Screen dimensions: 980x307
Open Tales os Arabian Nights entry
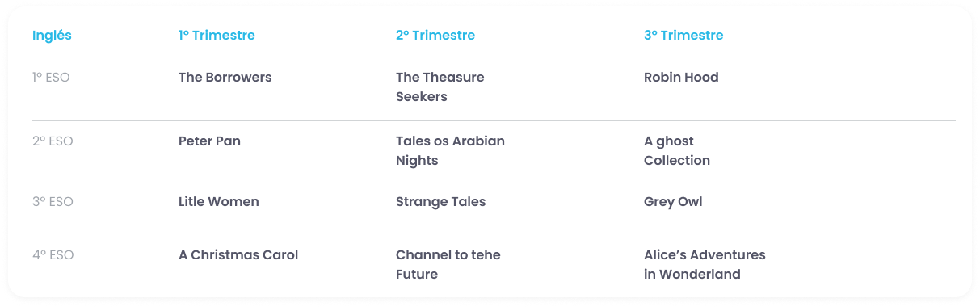[450, 151]
